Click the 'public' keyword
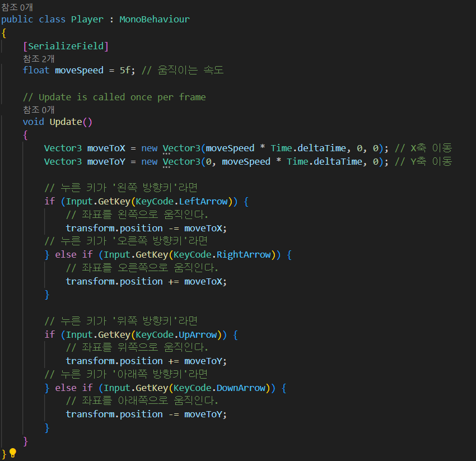The image size is (476, 461). [17, 20]
